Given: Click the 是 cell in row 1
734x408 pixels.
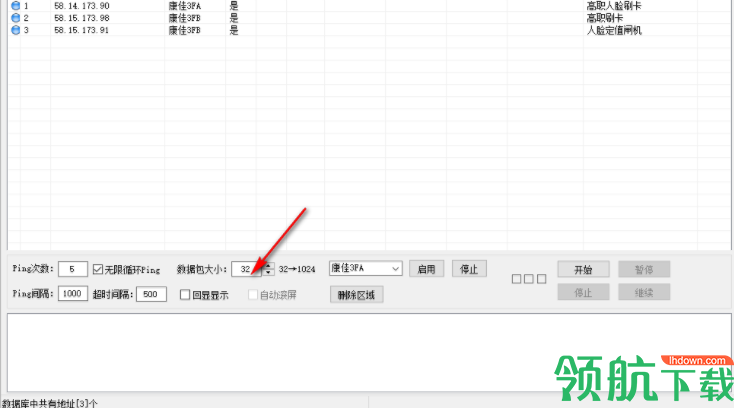Looking at the screenshot, I should tap(234, 6).
